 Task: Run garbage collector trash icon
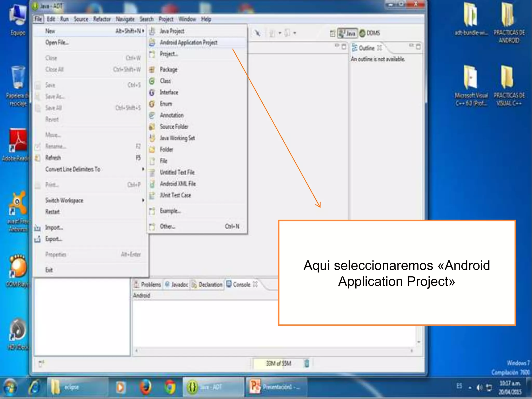307,363
